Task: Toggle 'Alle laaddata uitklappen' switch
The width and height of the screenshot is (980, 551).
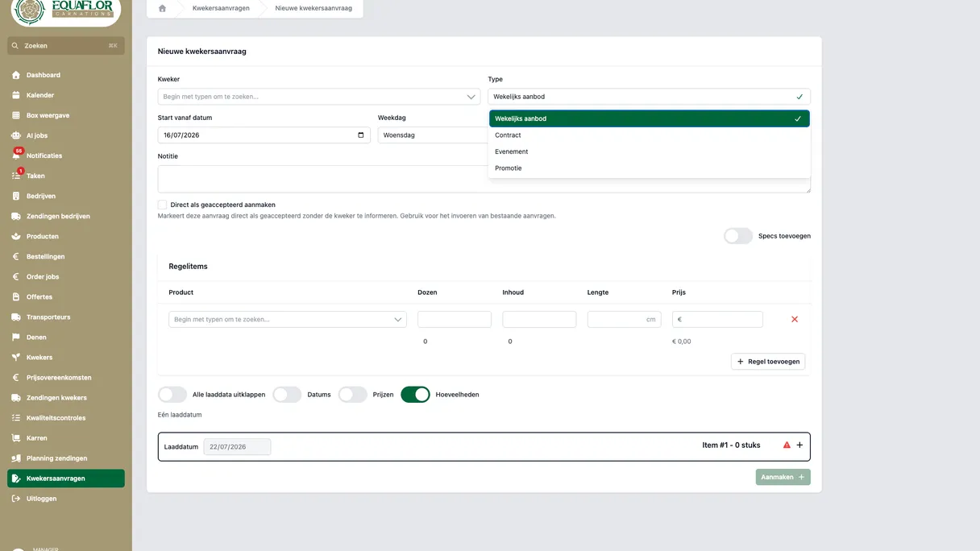Action: coord(172,395)
